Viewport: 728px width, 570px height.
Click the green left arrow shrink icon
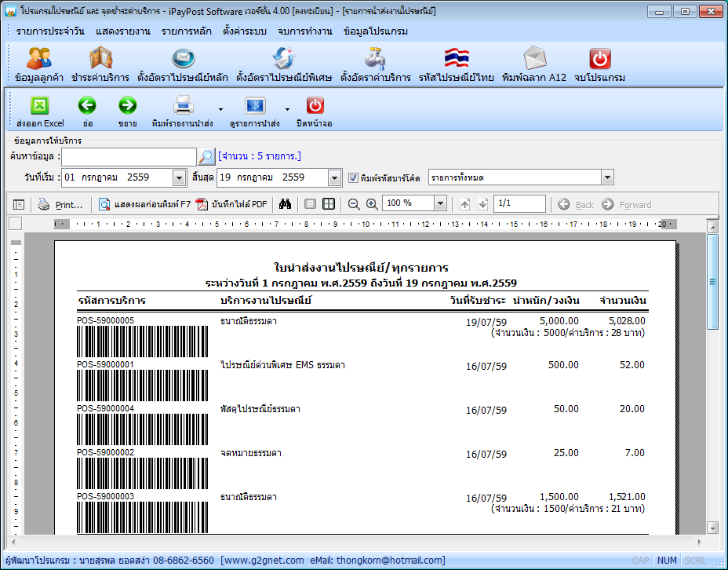click(87, 106)
